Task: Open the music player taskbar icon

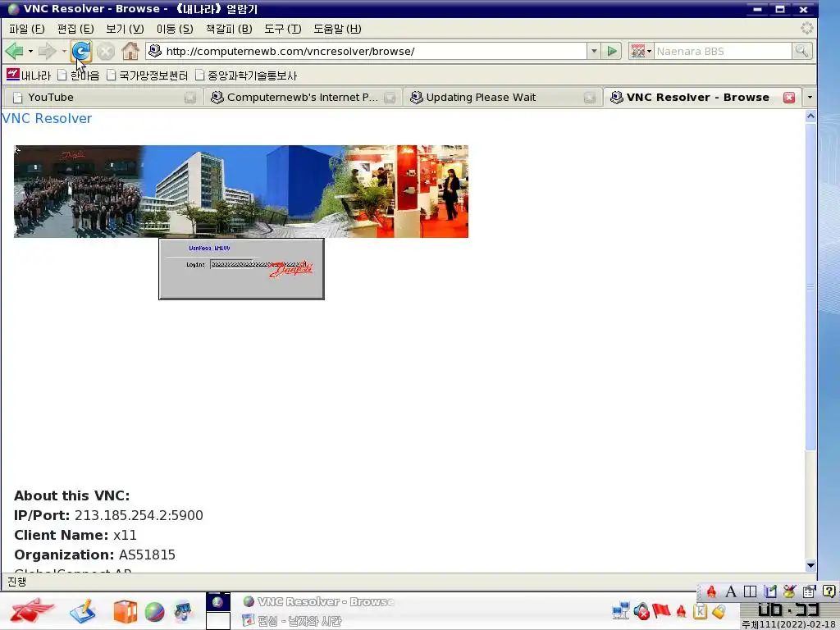Action: [x=184, y=611]
